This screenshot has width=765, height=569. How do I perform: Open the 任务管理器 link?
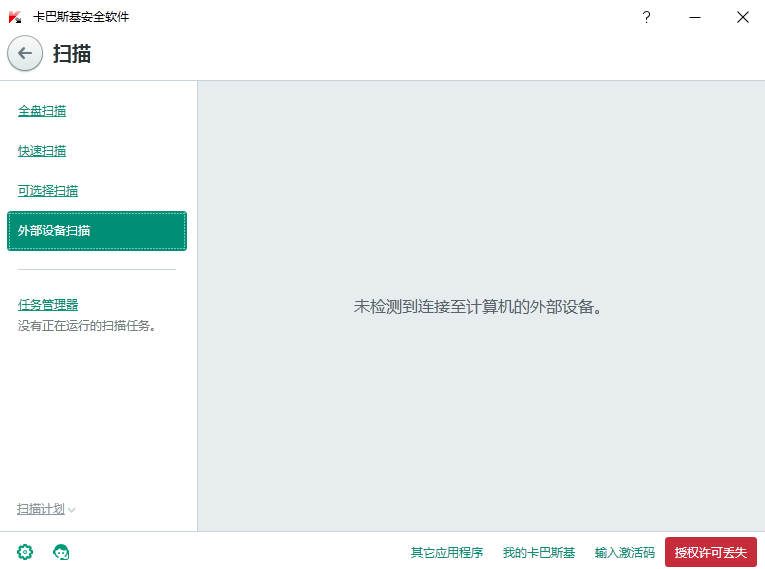48,305
